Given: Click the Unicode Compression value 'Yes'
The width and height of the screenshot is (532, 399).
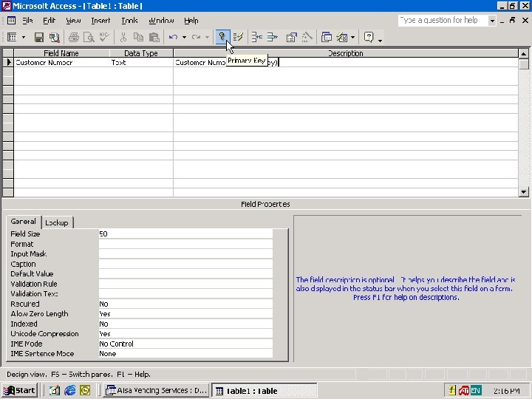Looking at the screenshot, I should [x=185, y=333].
